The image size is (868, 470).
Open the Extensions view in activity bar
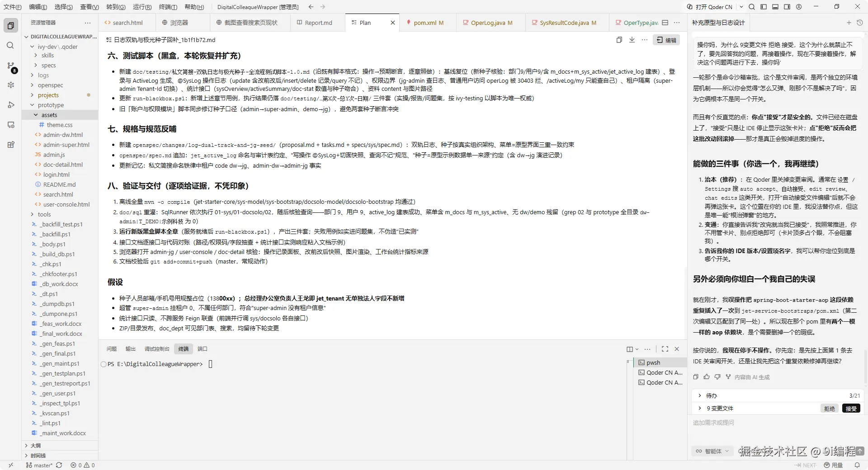(11, 145)
